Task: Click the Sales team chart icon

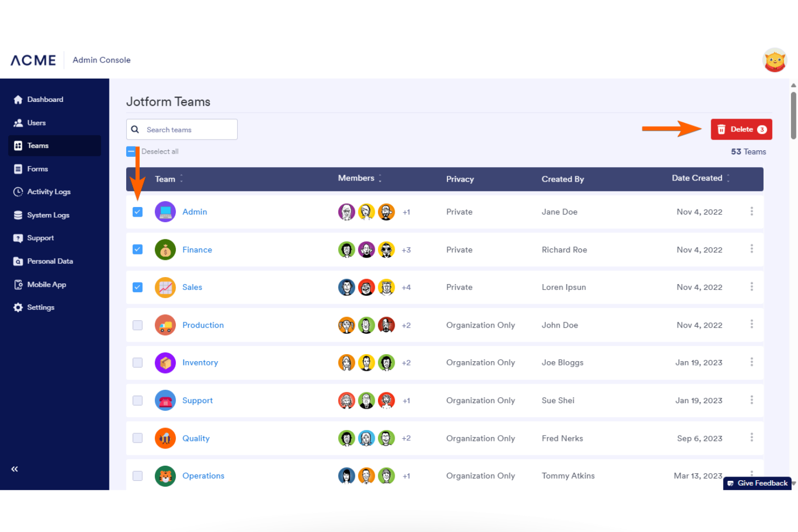Action: click(165, 287)
